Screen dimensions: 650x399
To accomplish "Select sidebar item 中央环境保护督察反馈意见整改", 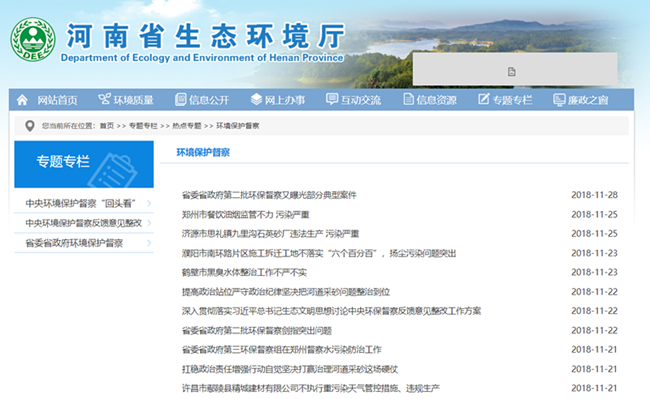I will 84,223.
